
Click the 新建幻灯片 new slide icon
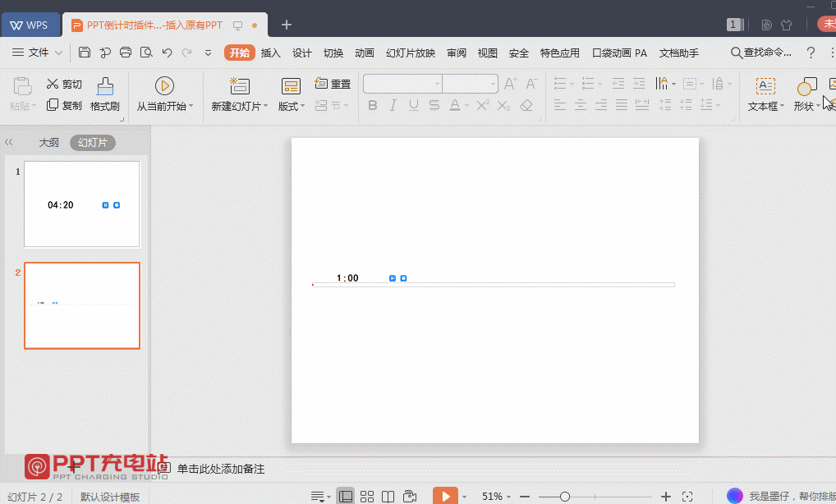237,85
